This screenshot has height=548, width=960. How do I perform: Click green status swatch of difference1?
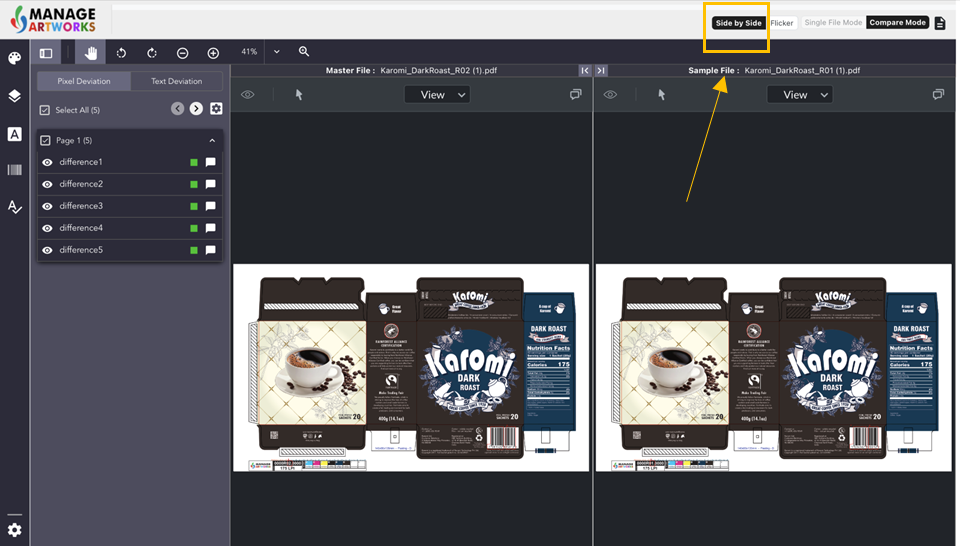coord(194,163)
